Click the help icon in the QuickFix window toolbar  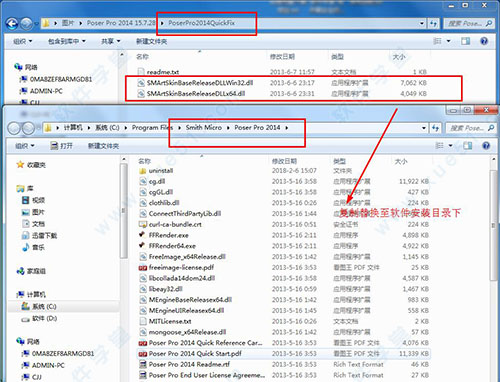(x=484, y=41)
